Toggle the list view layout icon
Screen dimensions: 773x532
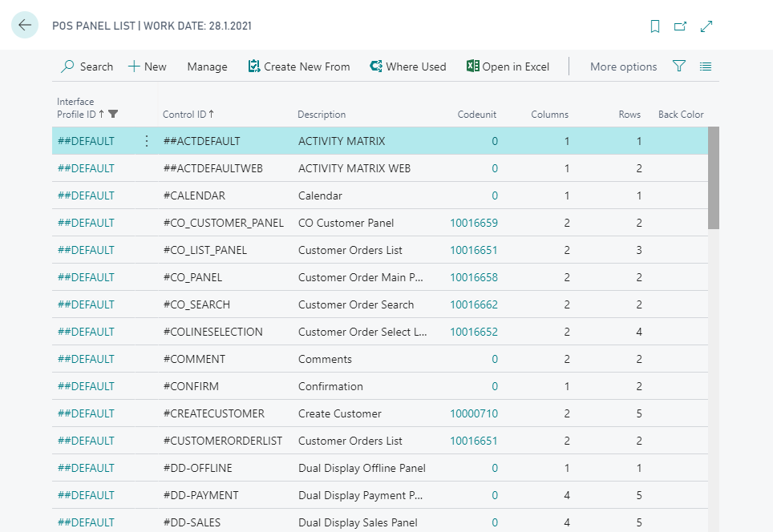[706, 66]
